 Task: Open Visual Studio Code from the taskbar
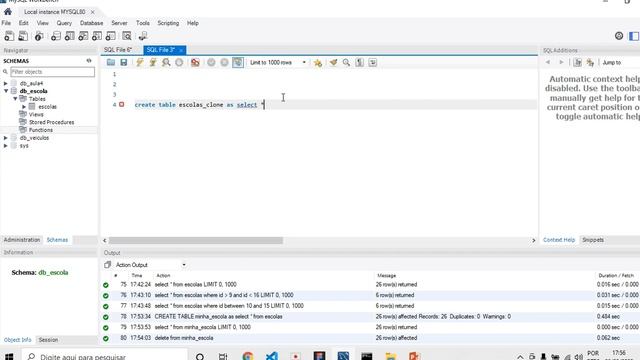point(272,356)
